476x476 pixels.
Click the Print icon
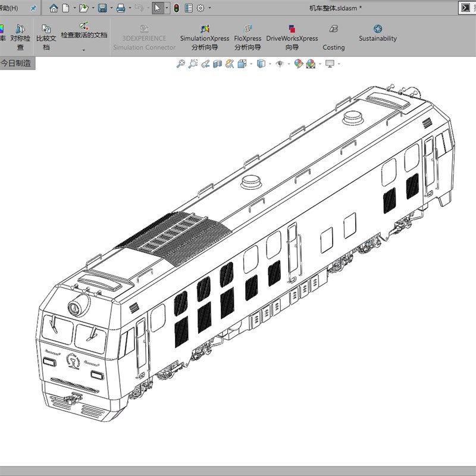[121, 8]
